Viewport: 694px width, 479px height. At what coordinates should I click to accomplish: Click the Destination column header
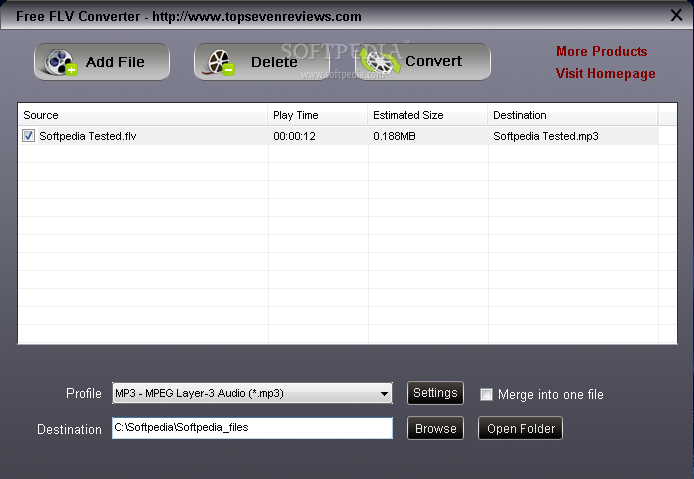(573, 115)
